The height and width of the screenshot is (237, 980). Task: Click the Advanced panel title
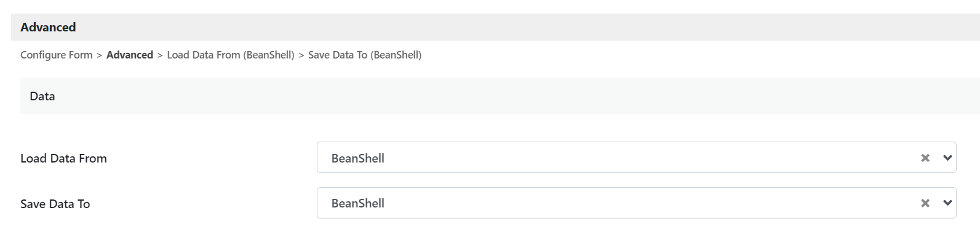[x=48, y=27]
